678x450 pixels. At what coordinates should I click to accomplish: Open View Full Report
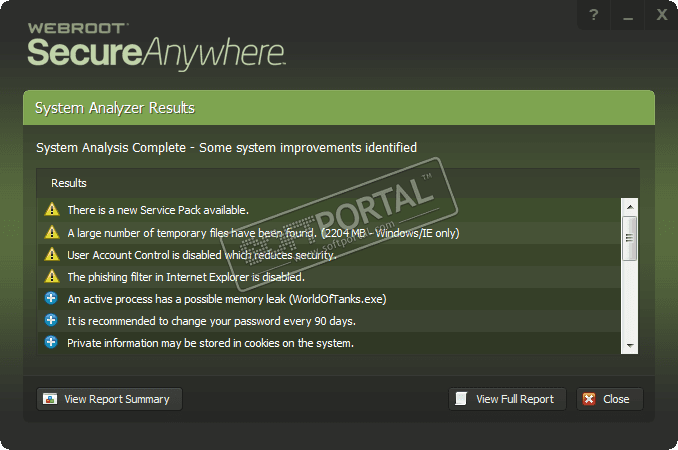click(x=507, y=399)
